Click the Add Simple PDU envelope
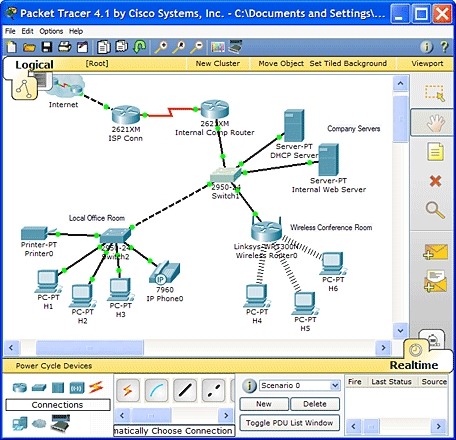Screen dimensions: 456x440 435,252
